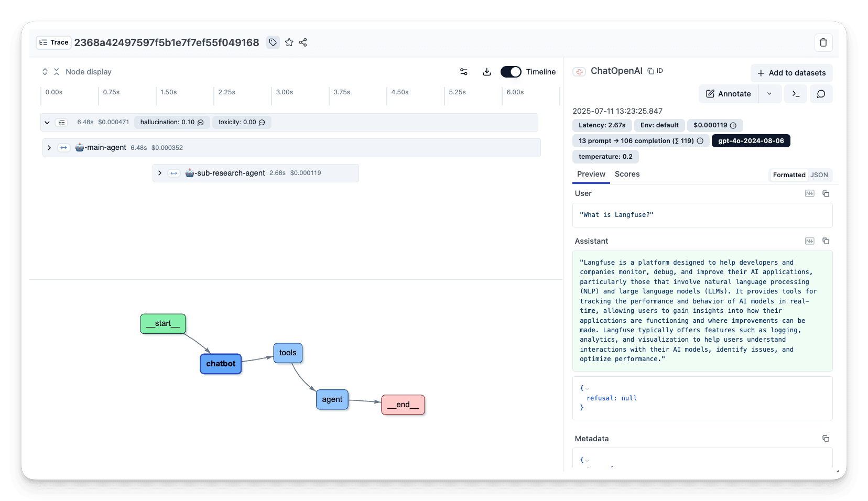Open the share trace icon
The height and width of the screenshot is (501, 868).
pyautogui.click(x=303, y=42)
